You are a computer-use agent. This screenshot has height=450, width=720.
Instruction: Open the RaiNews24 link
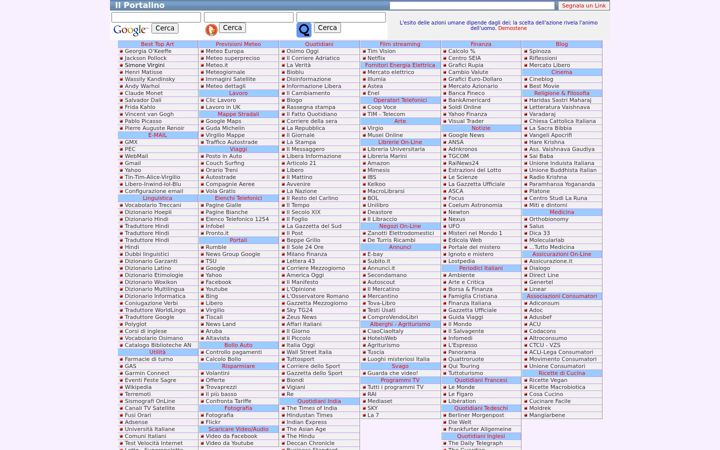tap(463, 163)
